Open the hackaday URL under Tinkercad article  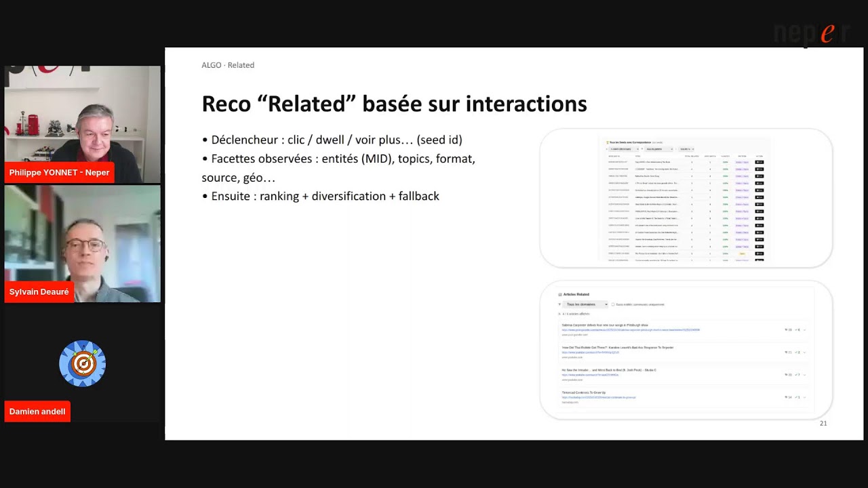tap(599, 397)
